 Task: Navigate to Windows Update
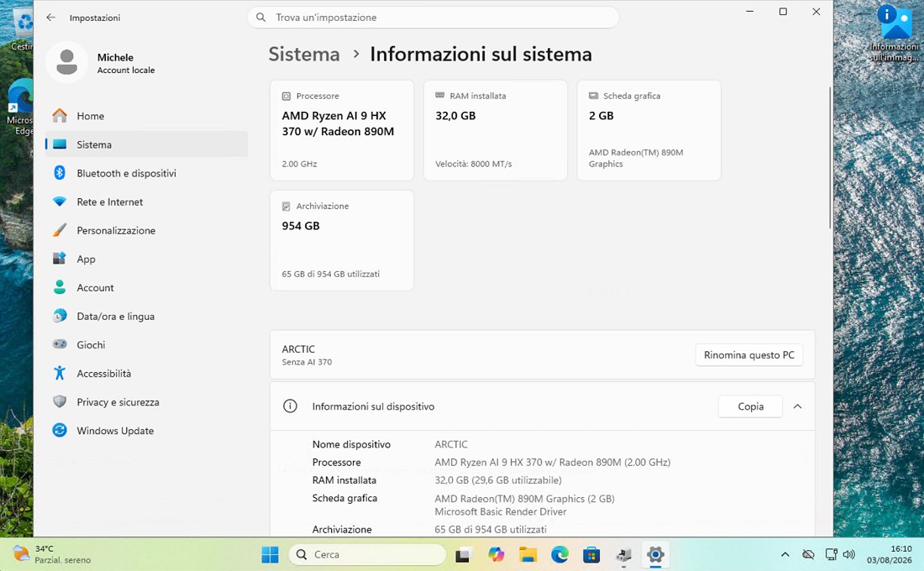(146, 431)
